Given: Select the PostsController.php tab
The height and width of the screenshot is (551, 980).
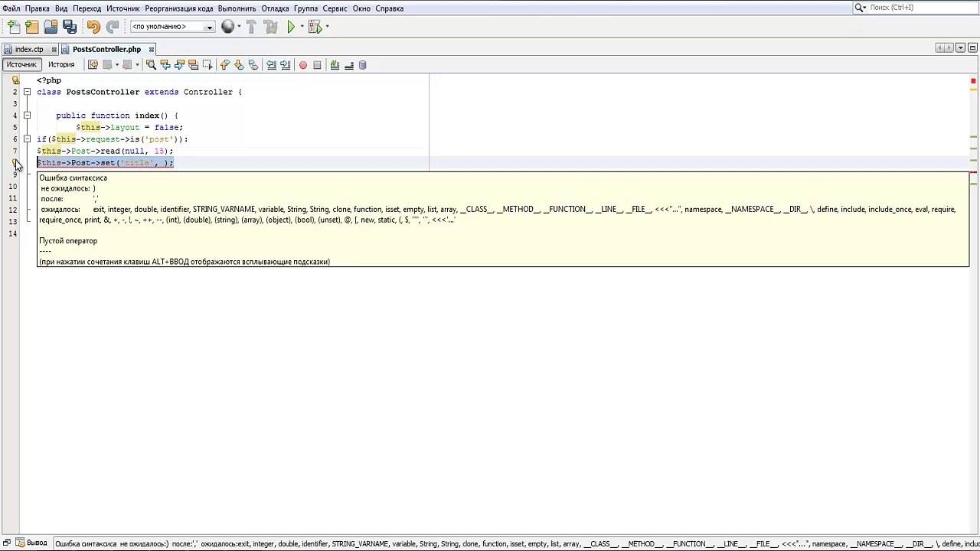Looking at the screenshot, I should coord(106,49).
